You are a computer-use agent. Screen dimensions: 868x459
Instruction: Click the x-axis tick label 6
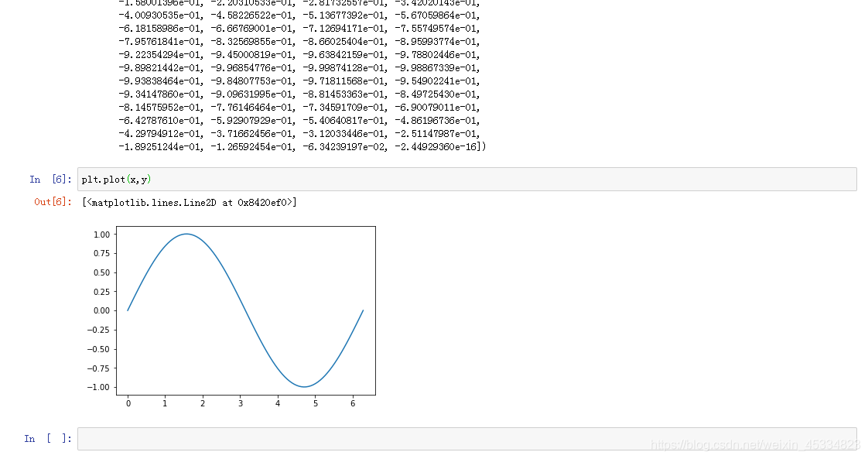click(353, 403)
